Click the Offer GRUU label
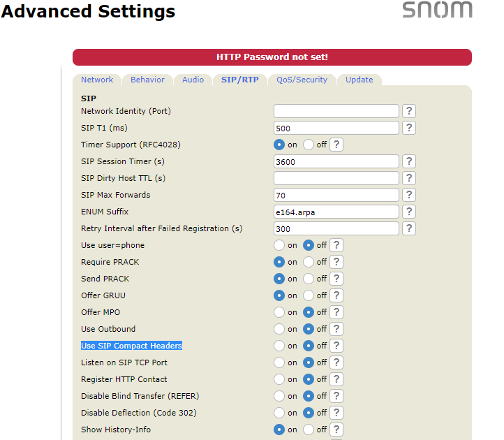Viewport: 504px width, 440px height. click(x=103, y=295)
